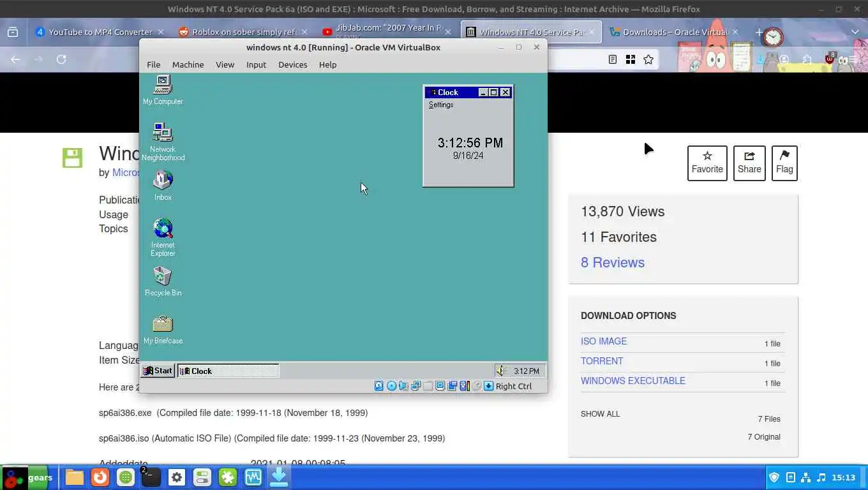Image resolution: width=868 pixels, height=490 pixels.
Task: Switch to JibJab 2007 Year tab
Action: click(388, 32)
